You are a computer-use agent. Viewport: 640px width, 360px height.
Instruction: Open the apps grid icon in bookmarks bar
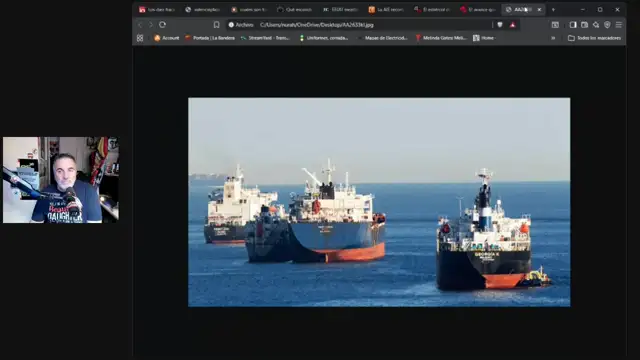(x=140, y=38)
